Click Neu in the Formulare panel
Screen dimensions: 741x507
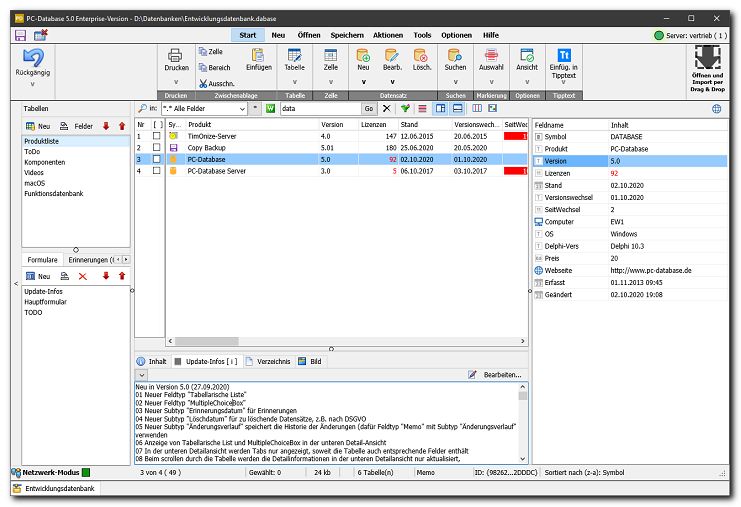tap(38, 276)
